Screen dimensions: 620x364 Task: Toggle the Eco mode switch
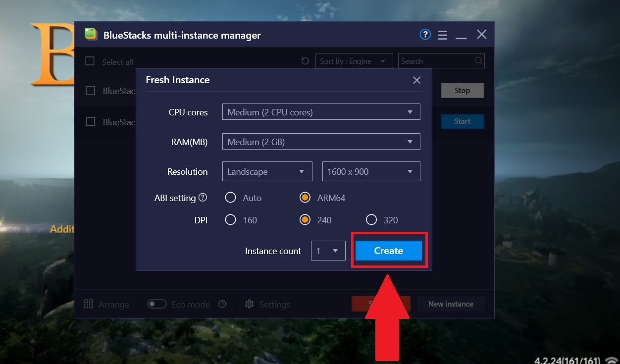pos(156,304)
